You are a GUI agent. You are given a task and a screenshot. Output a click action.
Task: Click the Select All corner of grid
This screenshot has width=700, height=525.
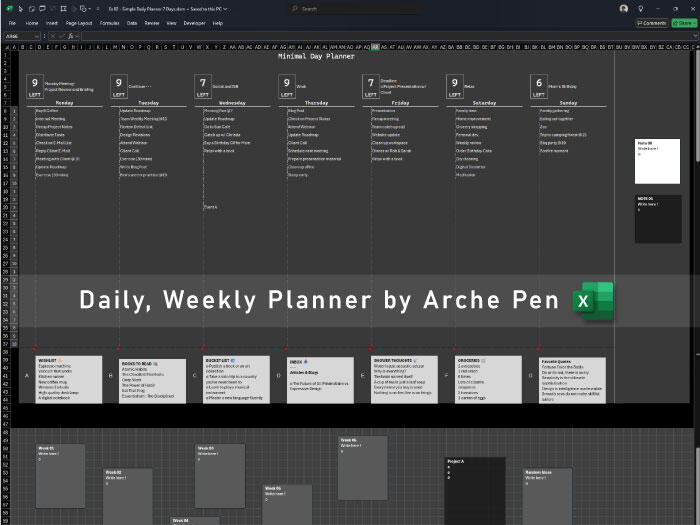[x=5, y=46]
